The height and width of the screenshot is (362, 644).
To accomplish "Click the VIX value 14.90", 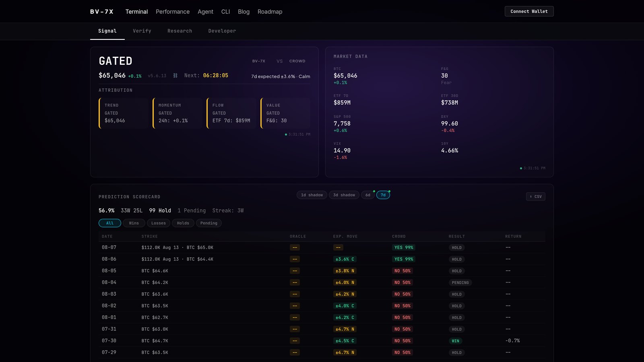I will 342,150.
